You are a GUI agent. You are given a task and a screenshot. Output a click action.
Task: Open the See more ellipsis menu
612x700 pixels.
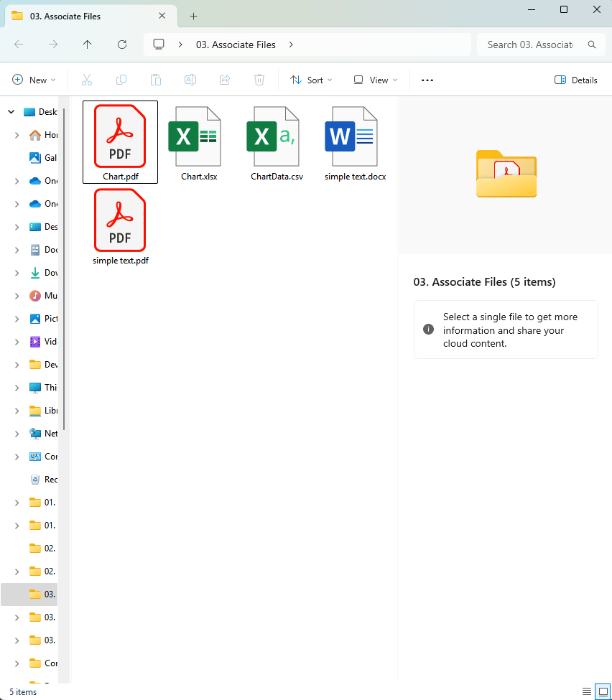tap(427, 80)
